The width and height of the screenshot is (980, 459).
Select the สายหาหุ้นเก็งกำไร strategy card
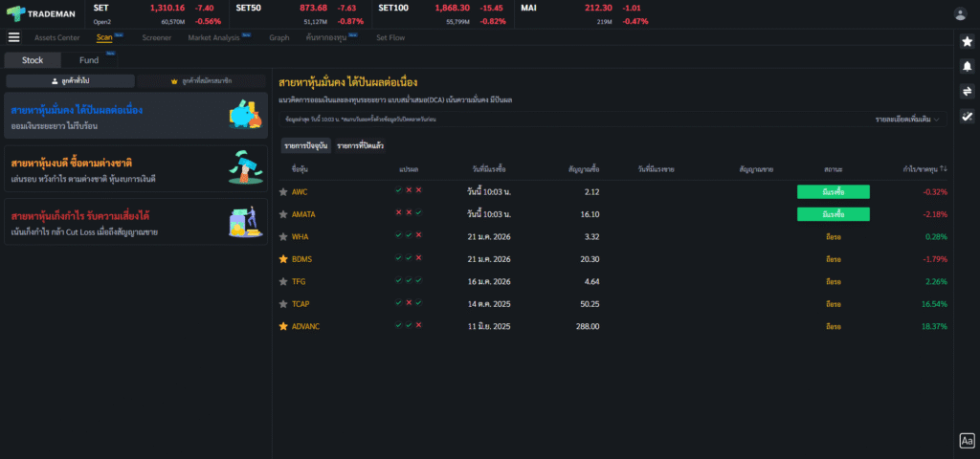coord(136,222)
